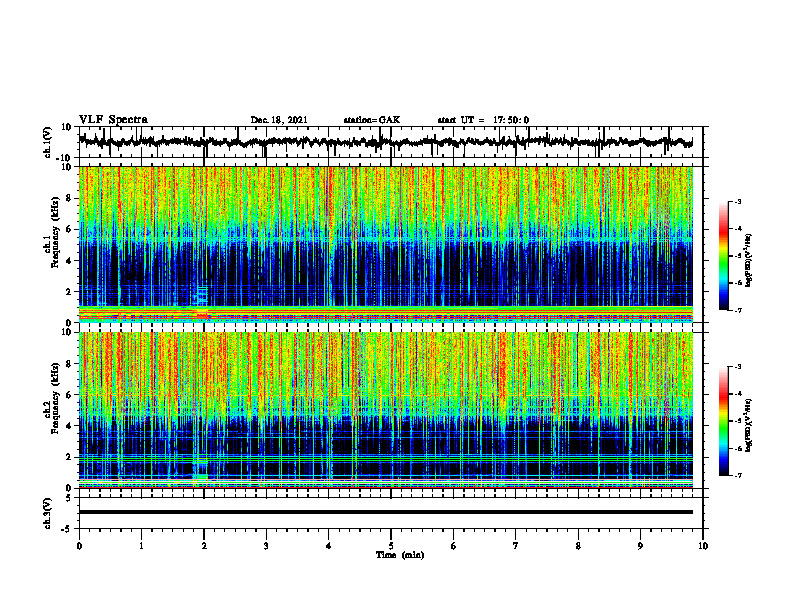This screenshot has height=612, width=792.
Task: Click the flat ch.3 voltage line
Action: click(385, 512)
